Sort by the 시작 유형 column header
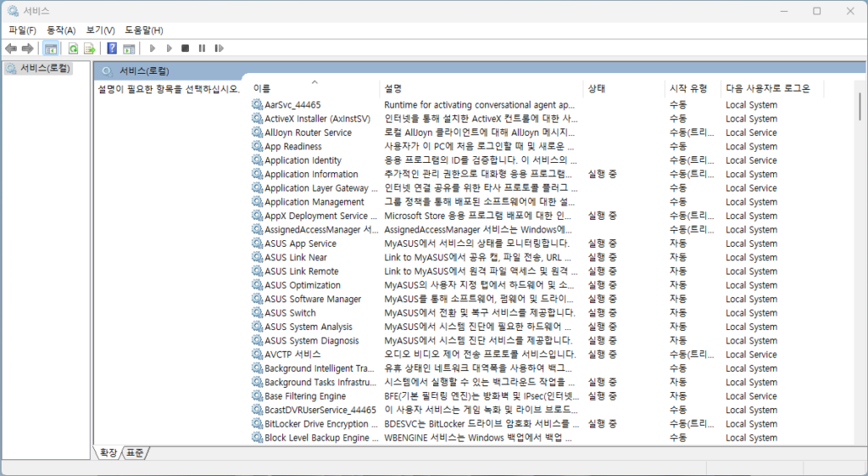The height and width of the screenshot is (476, 868). 693,88
